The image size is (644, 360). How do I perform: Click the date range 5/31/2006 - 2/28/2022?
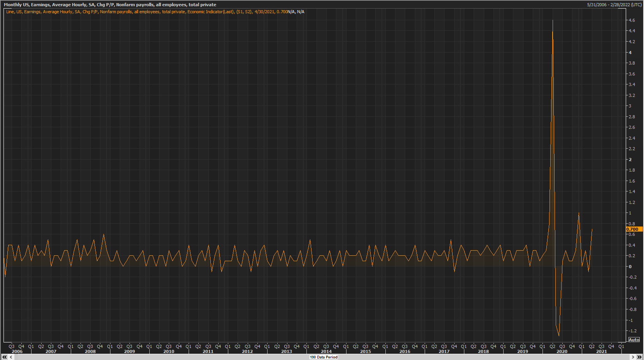(x=614, y=5)
